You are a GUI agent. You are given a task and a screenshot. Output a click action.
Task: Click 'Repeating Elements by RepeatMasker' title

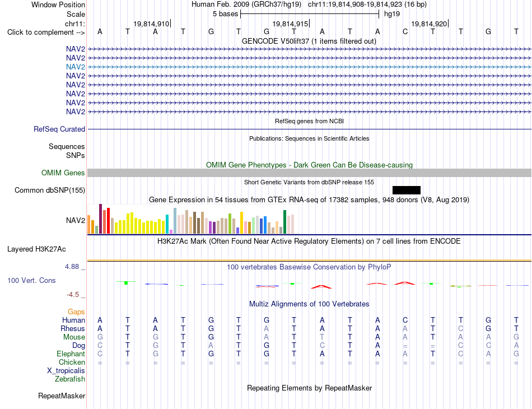(x=310, y=388)
